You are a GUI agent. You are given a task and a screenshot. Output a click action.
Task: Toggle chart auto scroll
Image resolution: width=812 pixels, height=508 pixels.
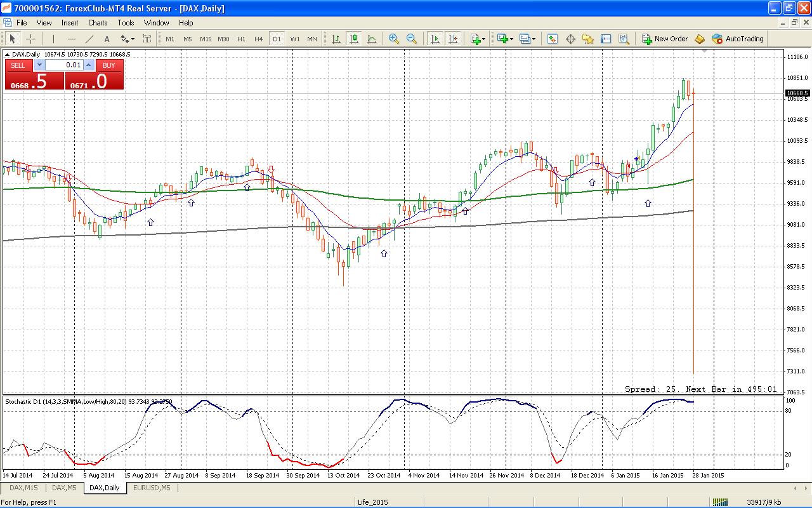pyautogui.click(x=435, y=39)
